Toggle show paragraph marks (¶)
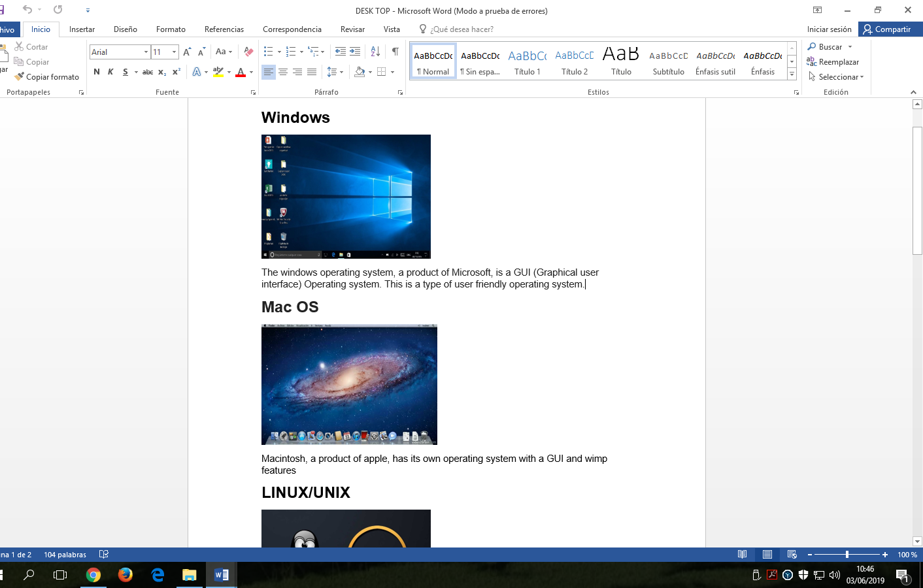The image size is (923, 588). pos(395,52)
